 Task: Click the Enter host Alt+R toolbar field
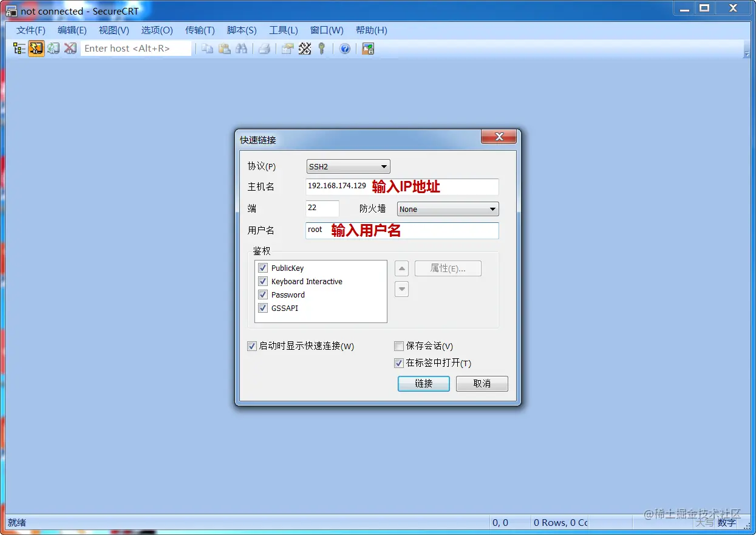[x=136, y=49]
